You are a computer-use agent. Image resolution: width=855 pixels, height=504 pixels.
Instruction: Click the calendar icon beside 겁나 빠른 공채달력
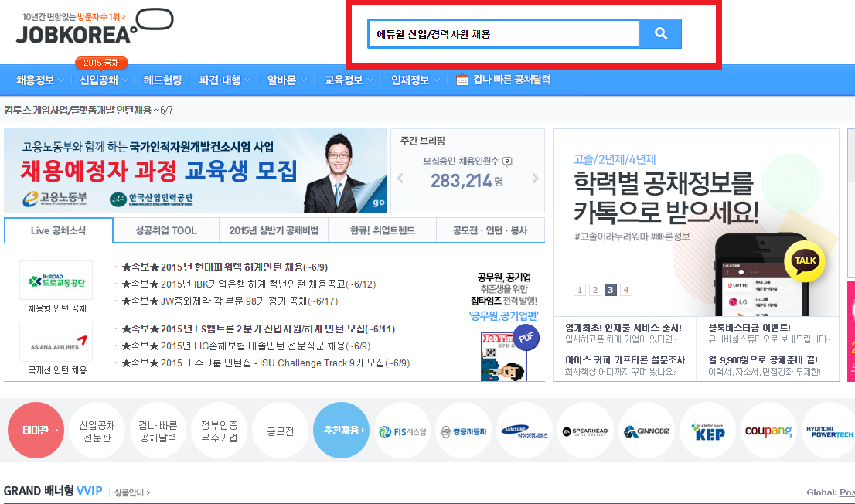coord(462,80)
